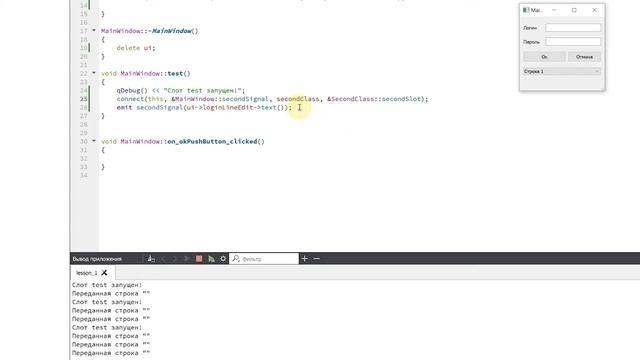This screenshot has width=640, height=360.
Task: Maximize the MainWindow dialog
Action: coord(574,10)
